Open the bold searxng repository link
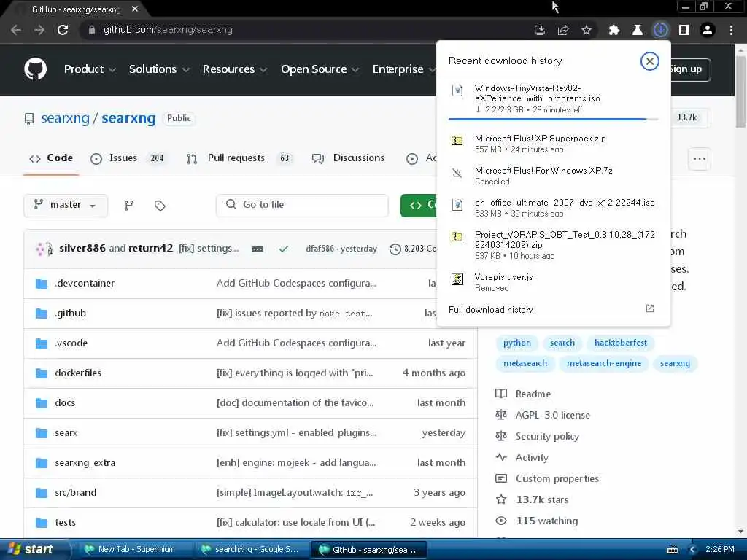The image size is (747, 560). [128, 118]
